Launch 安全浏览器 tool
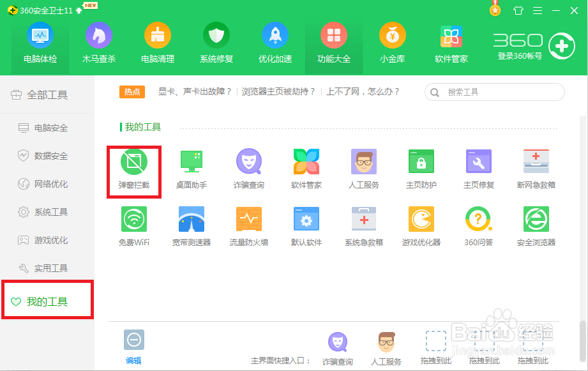This screenshot has height=371, width=588. 536,227
